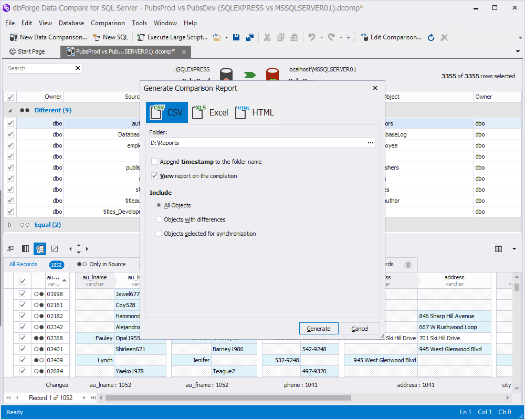Click the scroll right arrow of the data grid
525x420 pixels.
coord(508,397)
